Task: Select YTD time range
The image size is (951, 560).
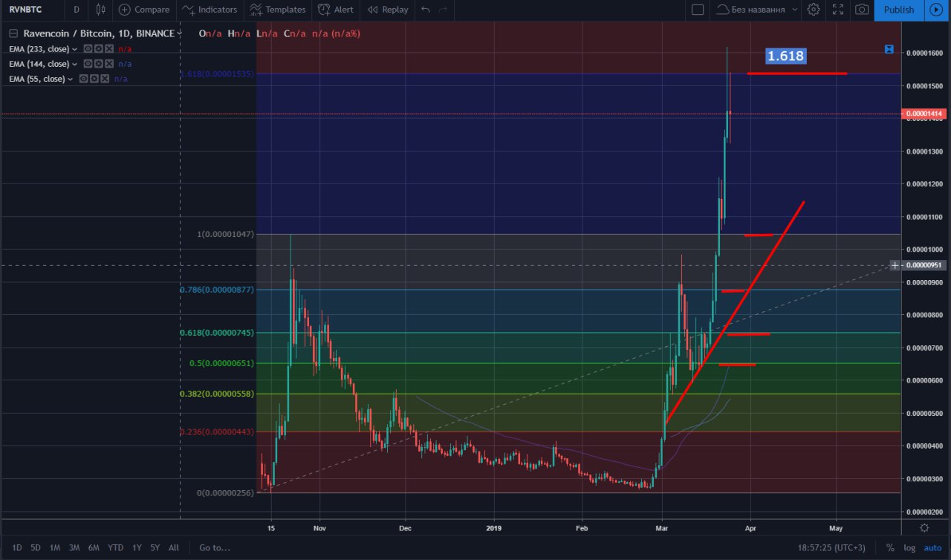Action: pyautogui.click(x=115, y=547)
